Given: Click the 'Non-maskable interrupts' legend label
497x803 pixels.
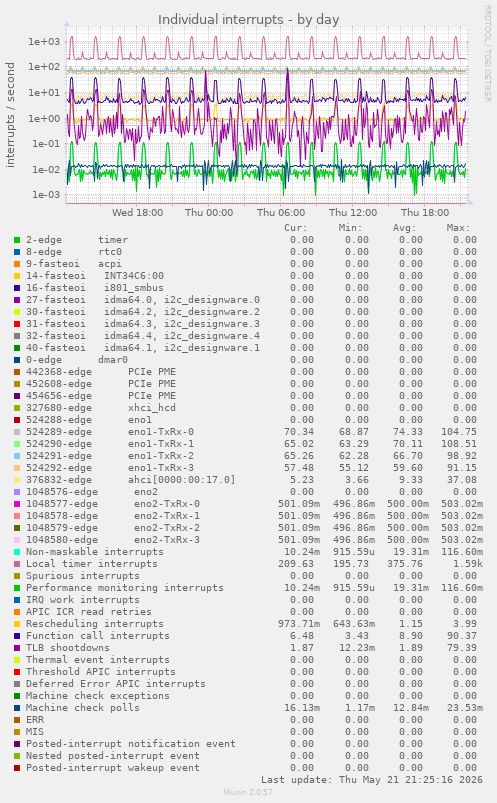Looking at the screenshot, I should click(x=95, y=552).
